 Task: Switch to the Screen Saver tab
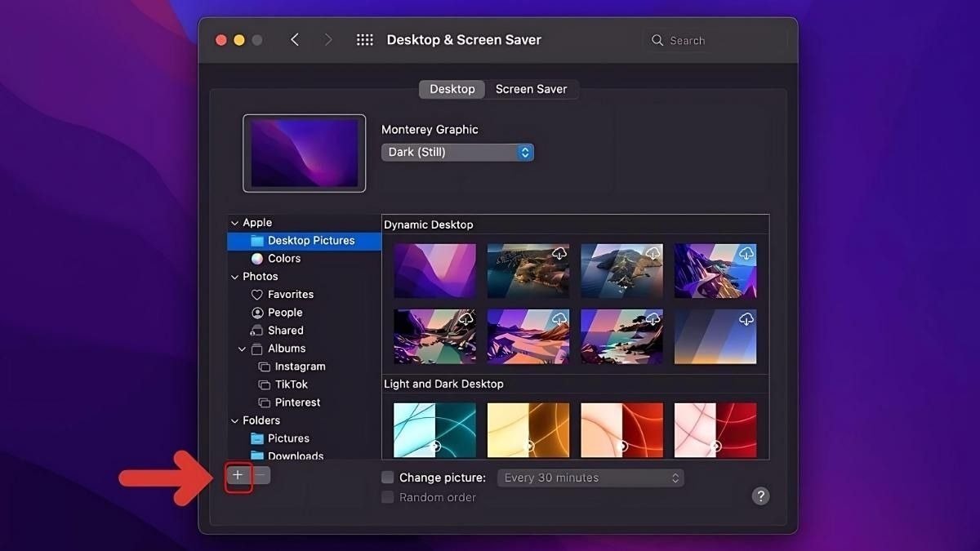(x=532, y=89)
